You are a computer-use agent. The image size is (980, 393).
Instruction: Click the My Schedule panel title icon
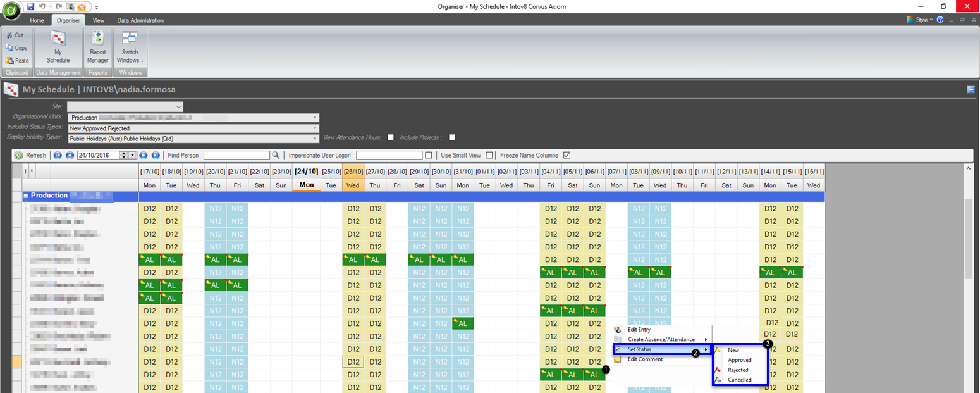click(11, 89)
